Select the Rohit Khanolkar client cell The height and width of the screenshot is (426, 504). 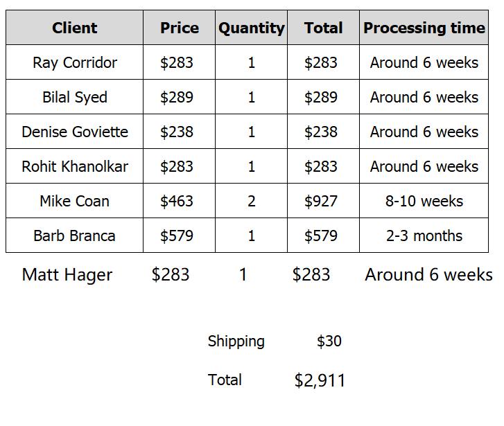point(74,166)
